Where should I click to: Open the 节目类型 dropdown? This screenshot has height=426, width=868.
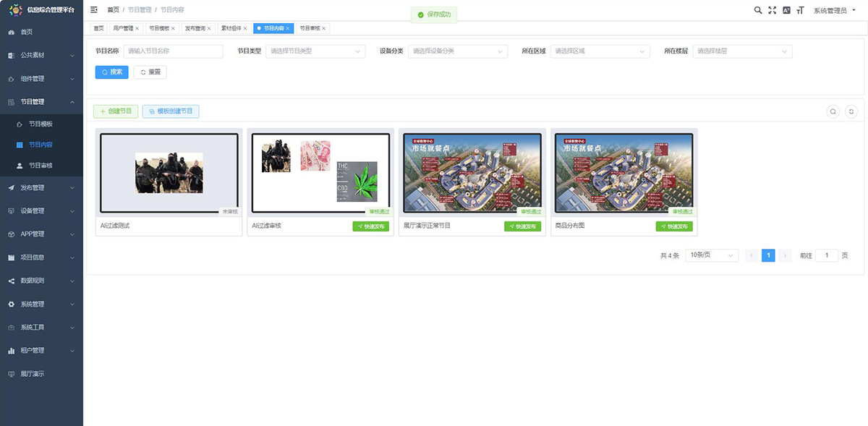[316, 51]
